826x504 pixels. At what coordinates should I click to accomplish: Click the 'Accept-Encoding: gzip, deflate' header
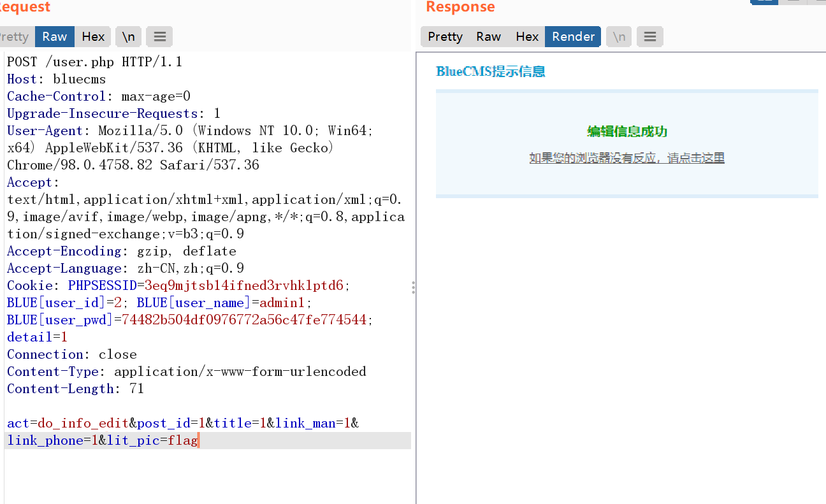[x=122, y=251]
